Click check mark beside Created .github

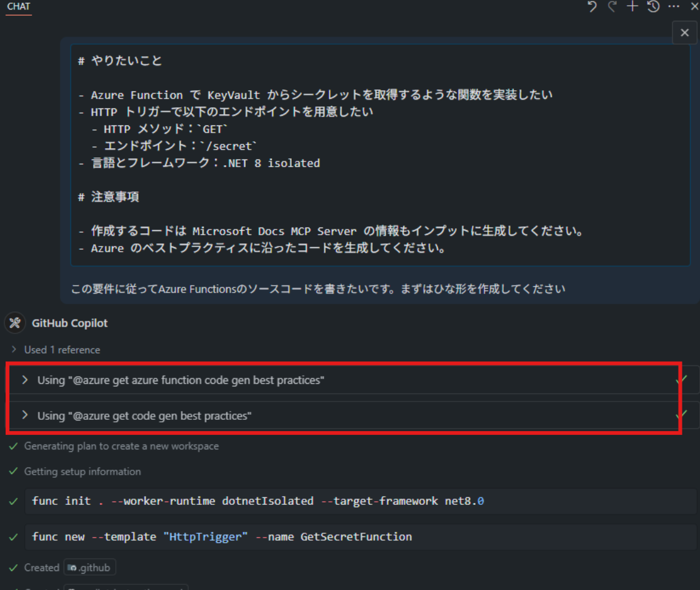click(13, 568)
